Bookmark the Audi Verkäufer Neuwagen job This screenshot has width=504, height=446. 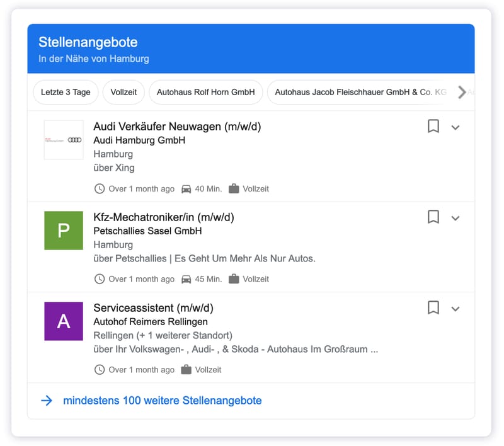click(x=433, y=126)
